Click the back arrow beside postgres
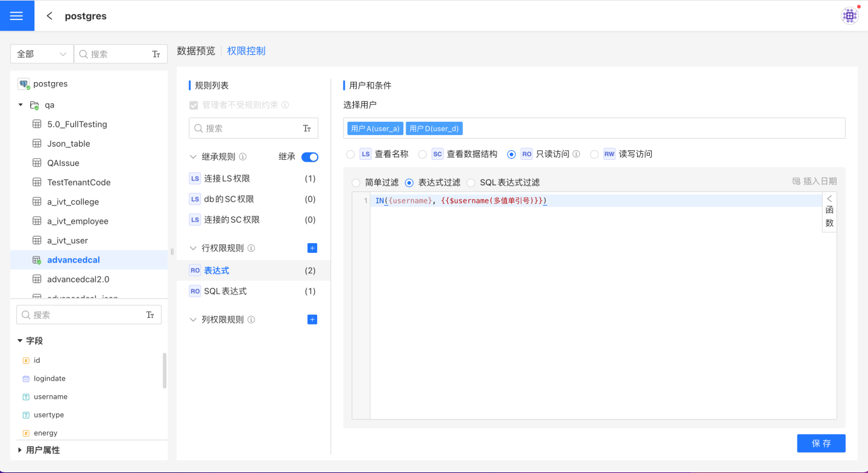Image resolution: width=868 pixels, height=473 pixels. [x=49, y=16]
